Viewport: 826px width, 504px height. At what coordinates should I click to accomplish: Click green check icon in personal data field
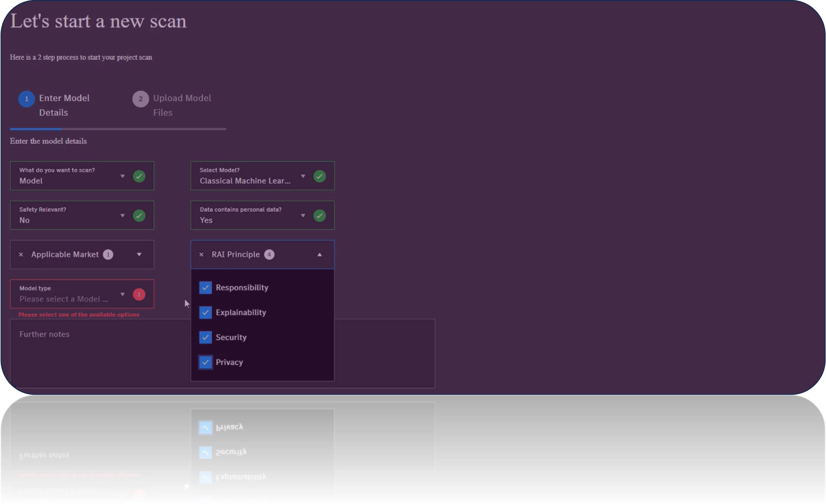(320, 215)
